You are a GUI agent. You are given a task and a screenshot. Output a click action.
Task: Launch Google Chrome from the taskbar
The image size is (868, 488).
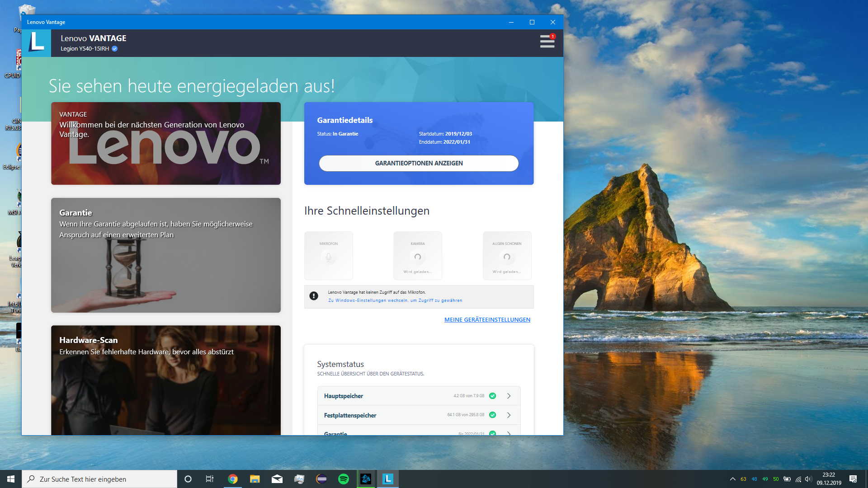click(x=233, y=479)
